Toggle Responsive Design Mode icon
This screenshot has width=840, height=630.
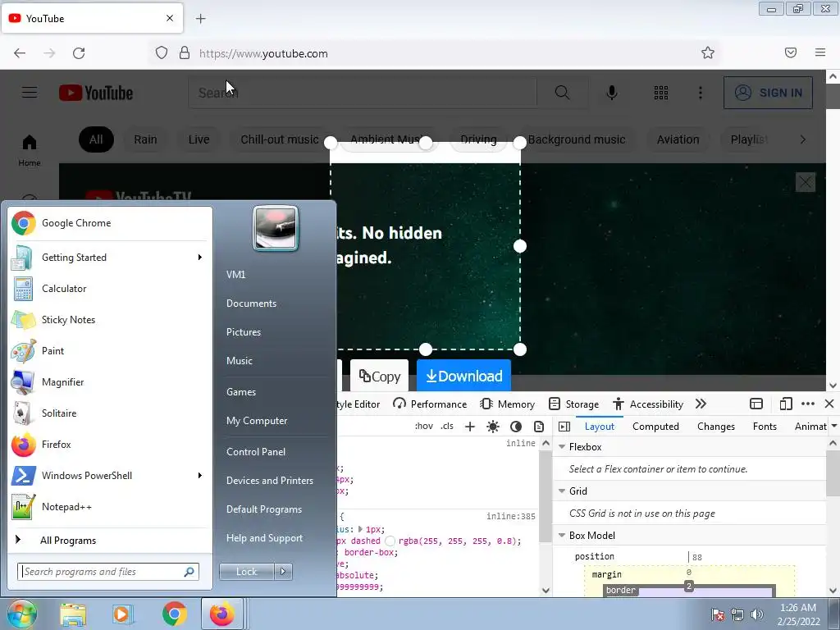click(786, 404)
